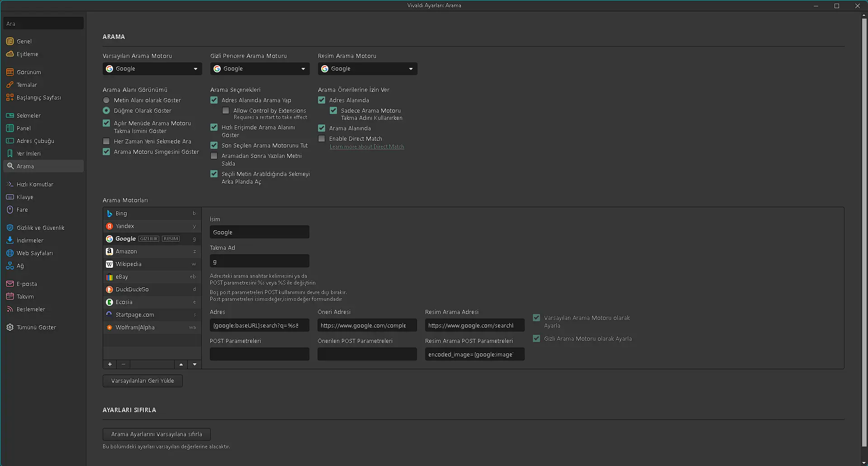868x466 pixels.
Task: Open the Arama settings section
Action: point(43,166)
